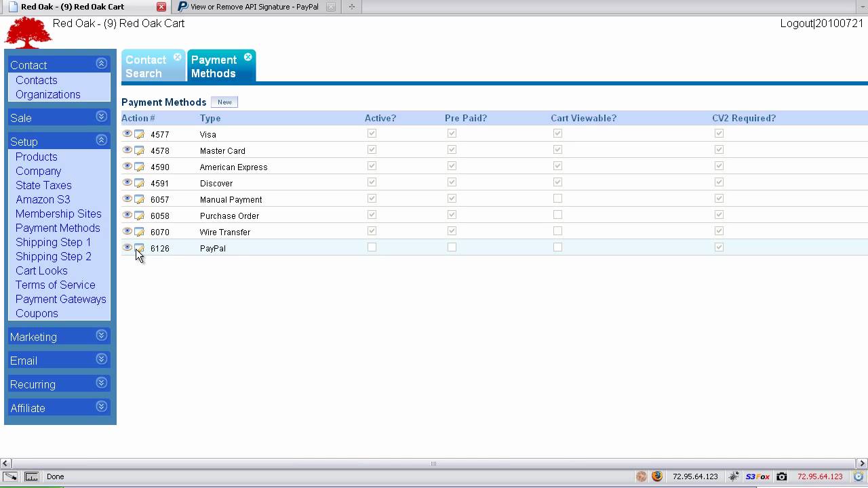The image size is (868, 488).
Task: Edit the Visa payment method with its pencil icon
Action: pos(139,134)
